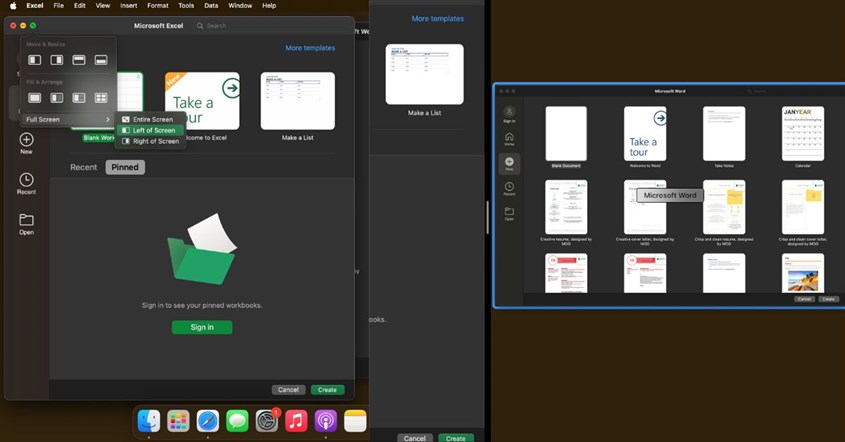Screen dimensions: 845x442
Task: Open the Recent icon in Excel sidebar
Action: 26,180
